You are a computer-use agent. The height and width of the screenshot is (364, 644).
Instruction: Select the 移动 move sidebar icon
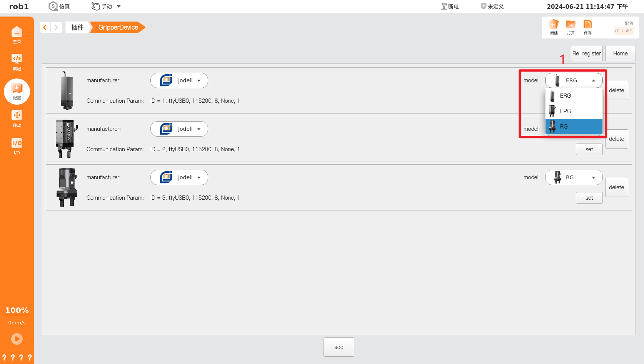coord(17,119)
